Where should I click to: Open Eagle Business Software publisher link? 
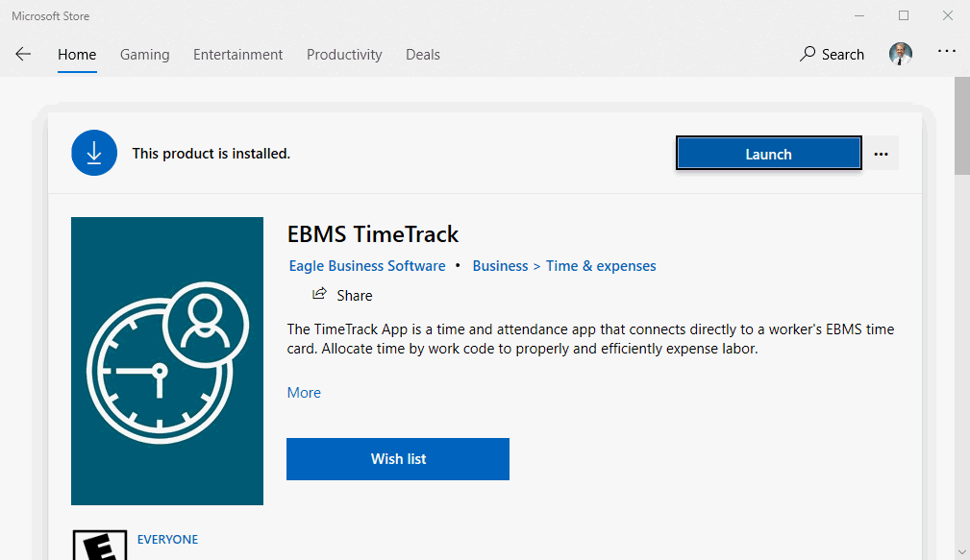pyautogui.click(x=367, y=266)
